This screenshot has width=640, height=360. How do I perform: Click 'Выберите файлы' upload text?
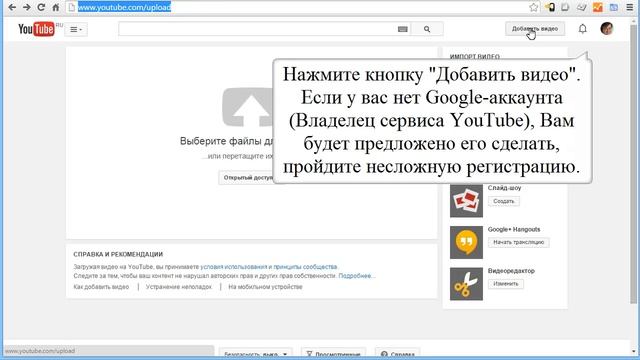[227, 141]
